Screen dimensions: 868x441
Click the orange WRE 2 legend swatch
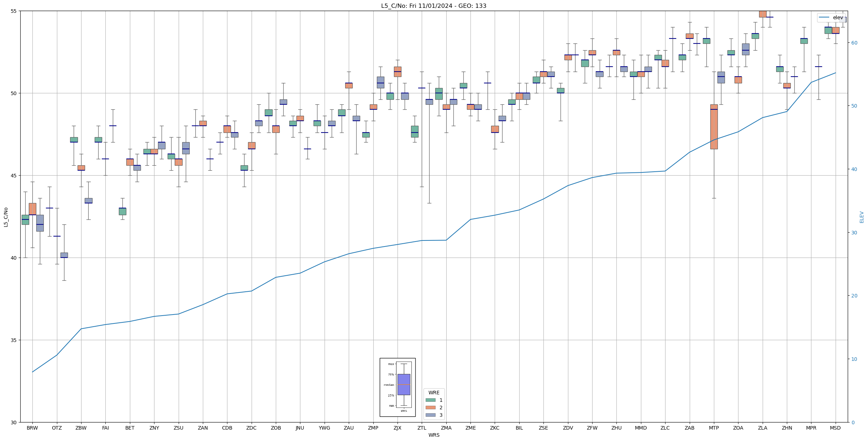coord(430,408)
